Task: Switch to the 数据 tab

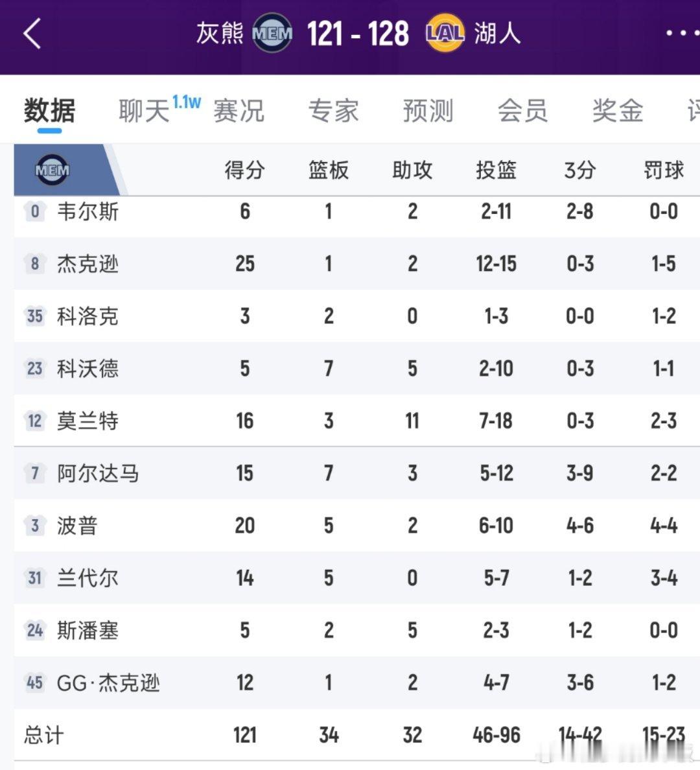Action: [49, 111]
